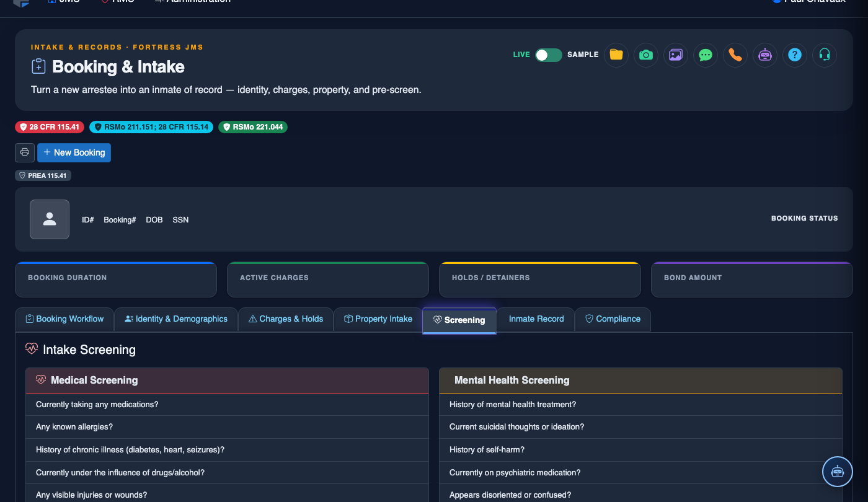Click the gray PREA 115.41 tag

43,175
